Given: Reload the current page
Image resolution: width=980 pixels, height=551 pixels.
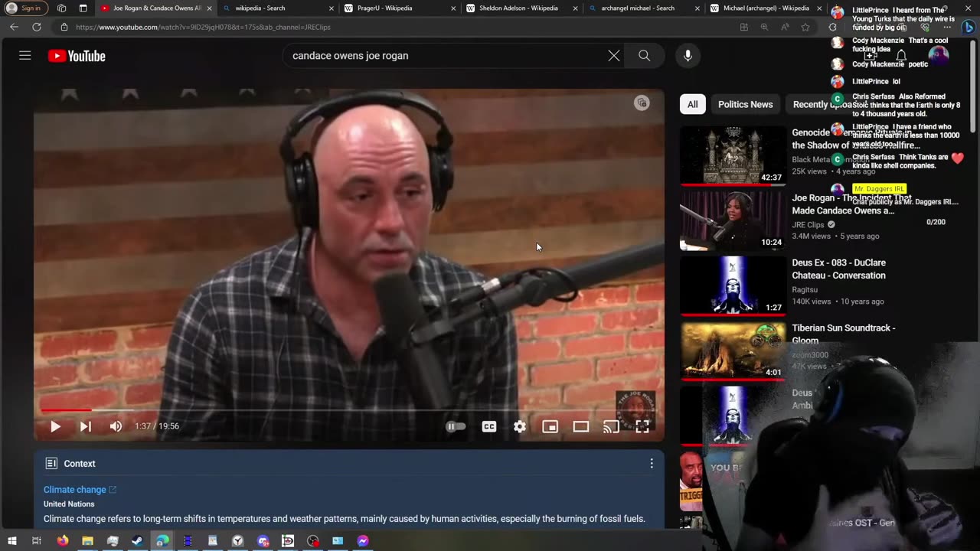Looking at the screenshot, I should click(36, 27).
